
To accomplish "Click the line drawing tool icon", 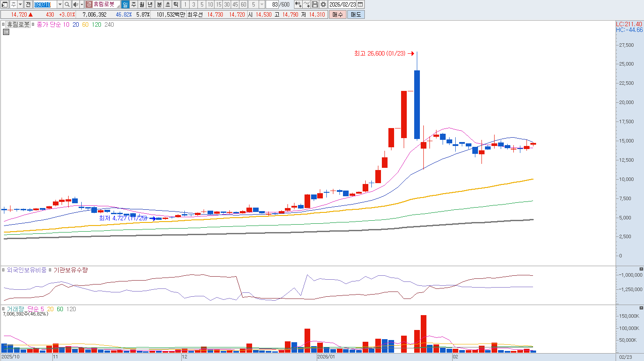I will click(x=307, y=4).
